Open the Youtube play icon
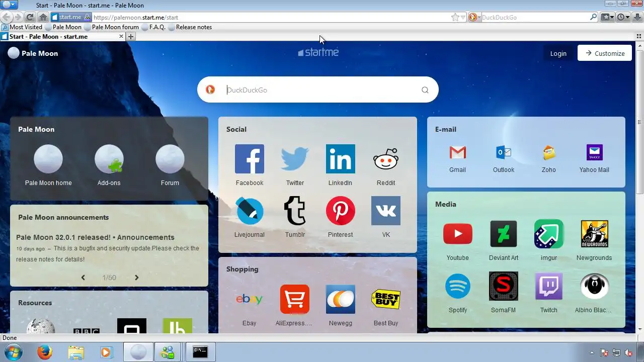Viewport: 644px width, 362px height. point(458,234)
